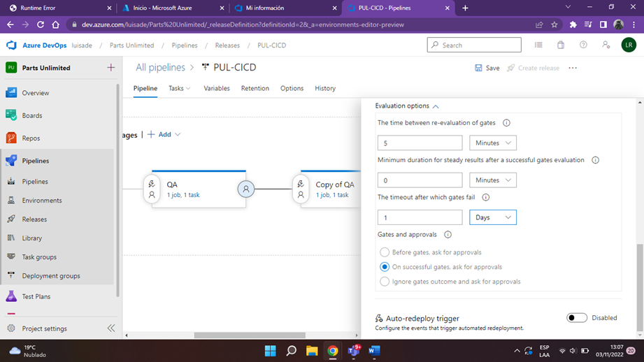Open the marketplace shopping bag icon
Image resolution: width=644 pixels, height=362 pixels.
561,45
